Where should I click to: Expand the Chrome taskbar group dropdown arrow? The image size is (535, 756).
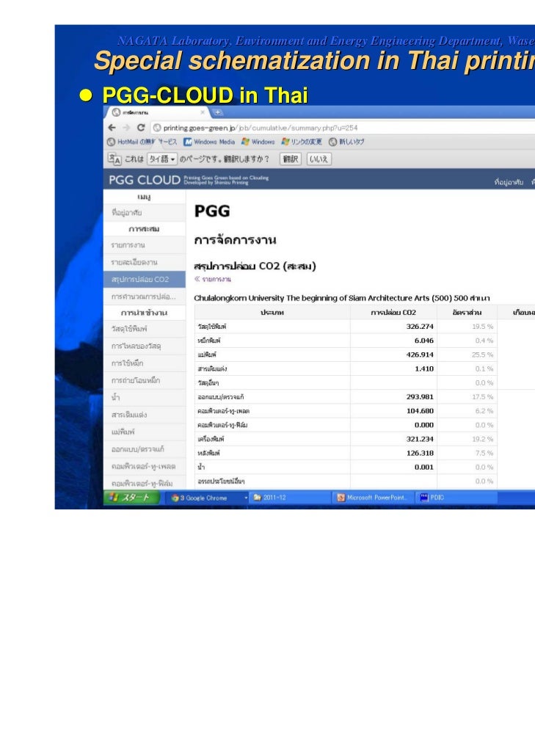coord(246,498)
